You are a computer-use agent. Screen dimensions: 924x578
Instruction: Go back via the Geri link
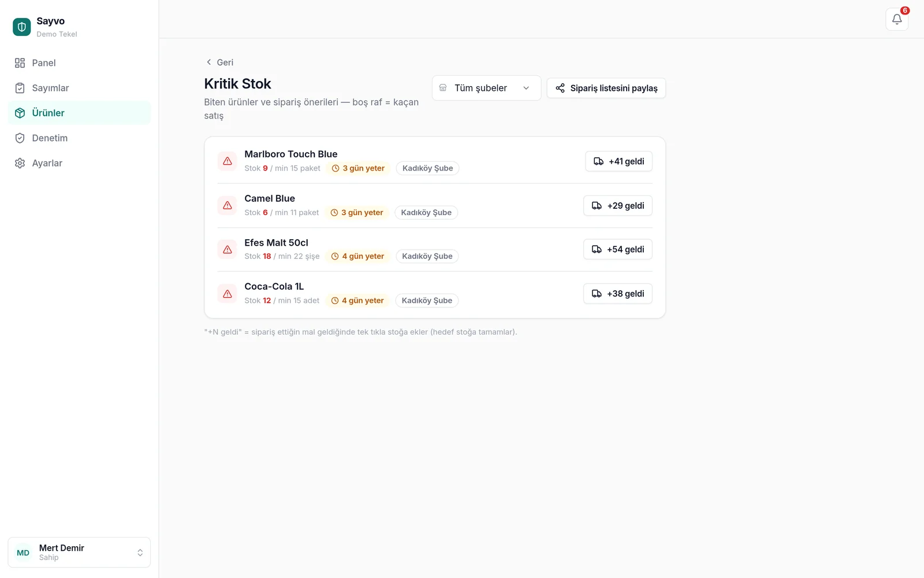tap(220, 62)
